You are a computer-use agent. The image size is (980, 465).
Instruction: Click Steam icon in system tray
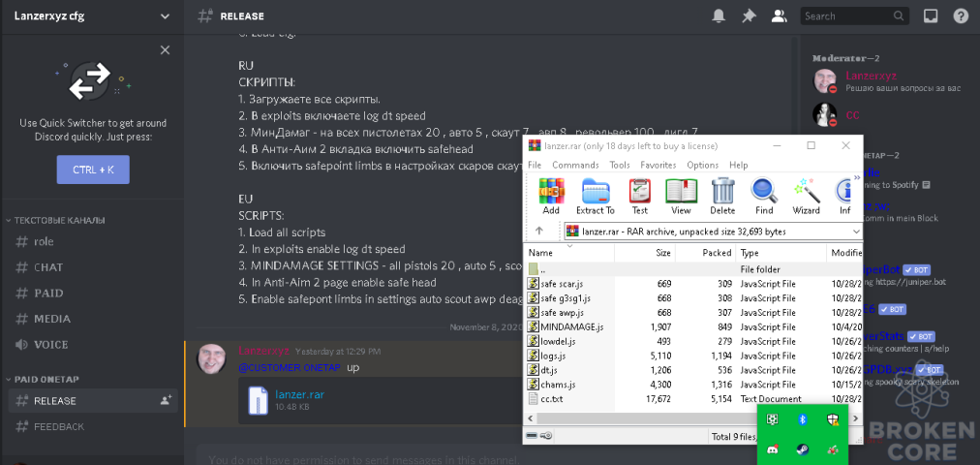803,449
